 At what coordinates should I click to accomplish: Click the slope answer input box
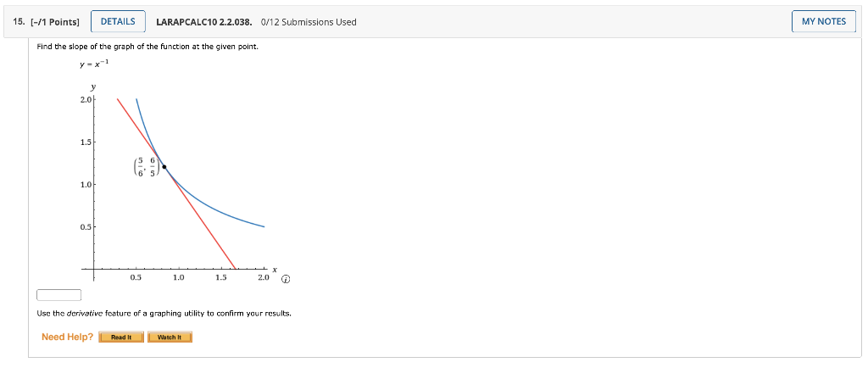pos(58,295)
